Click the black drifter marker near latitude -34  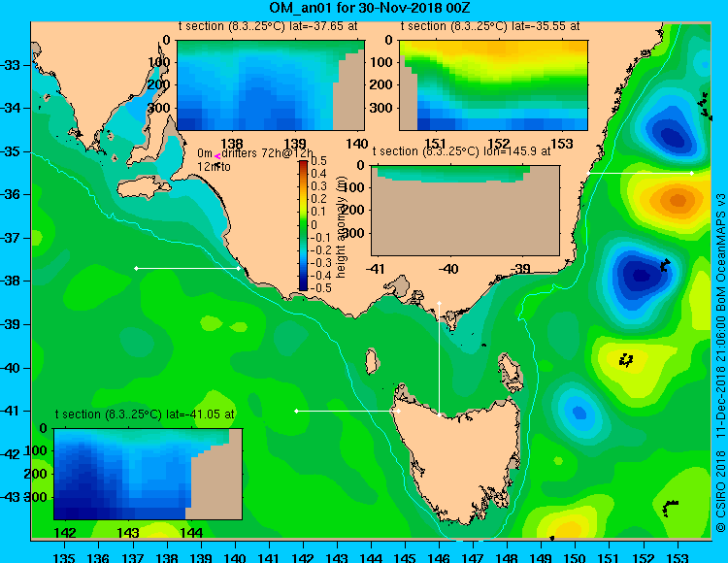(x=706, y=106)
